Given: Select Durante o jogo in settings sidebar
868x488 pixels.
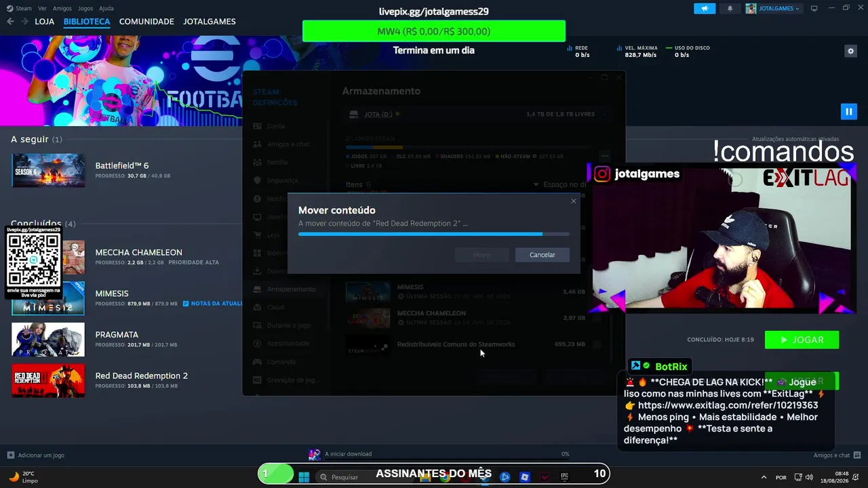Looking at the screenshot, I should [x=289, y=325].
